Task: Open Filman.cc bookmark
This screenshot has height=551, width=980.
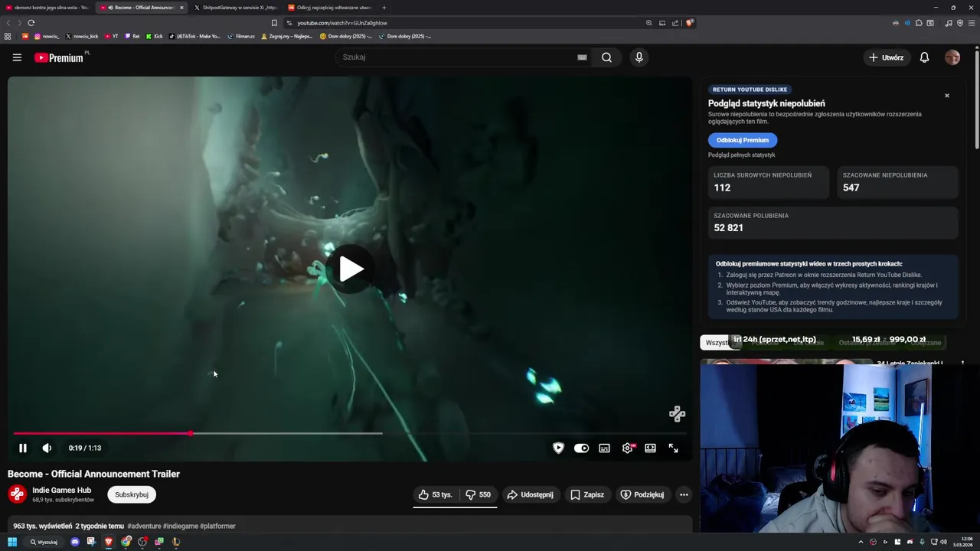Action: (241, 36)
